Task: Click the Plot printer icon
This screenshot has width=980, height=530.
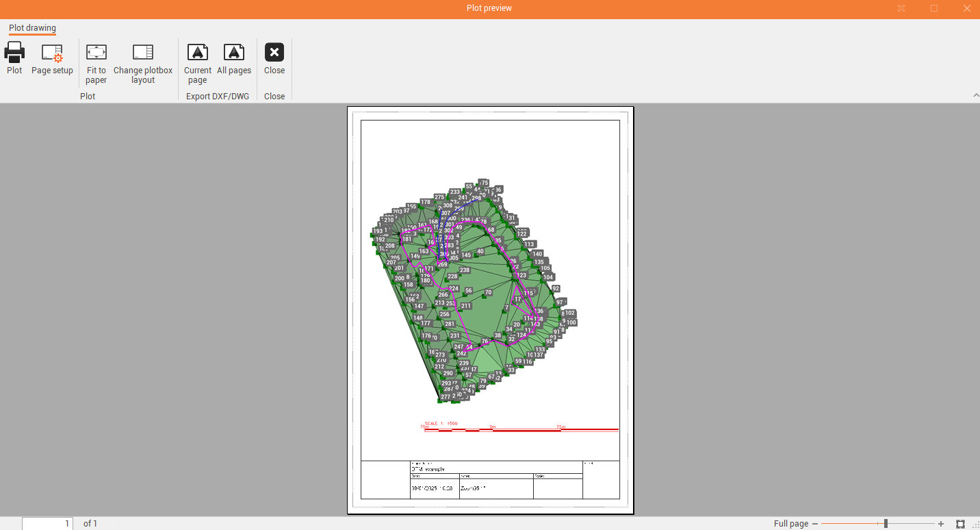Action: tap(14, 53)
